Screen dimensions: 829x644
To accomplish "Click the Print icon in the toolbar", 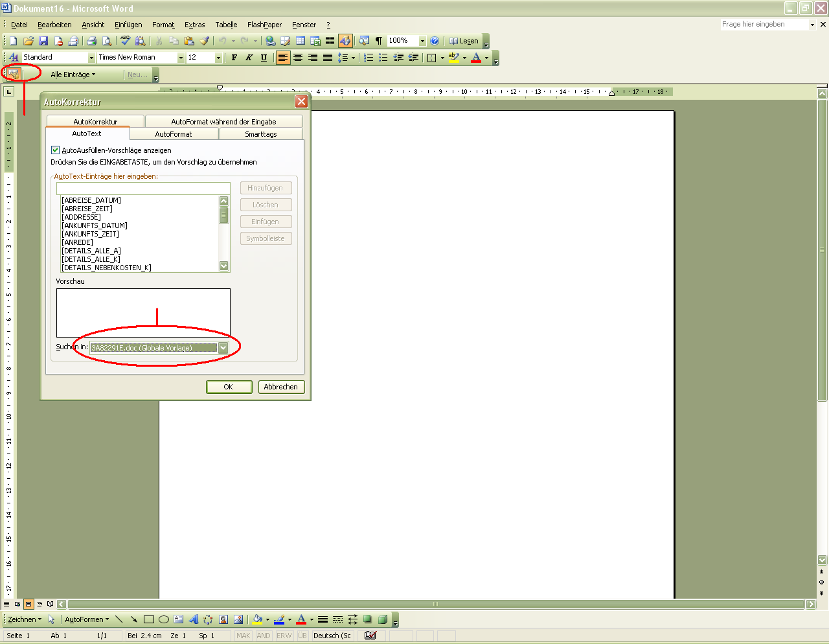I will click(x=91, y=41).
